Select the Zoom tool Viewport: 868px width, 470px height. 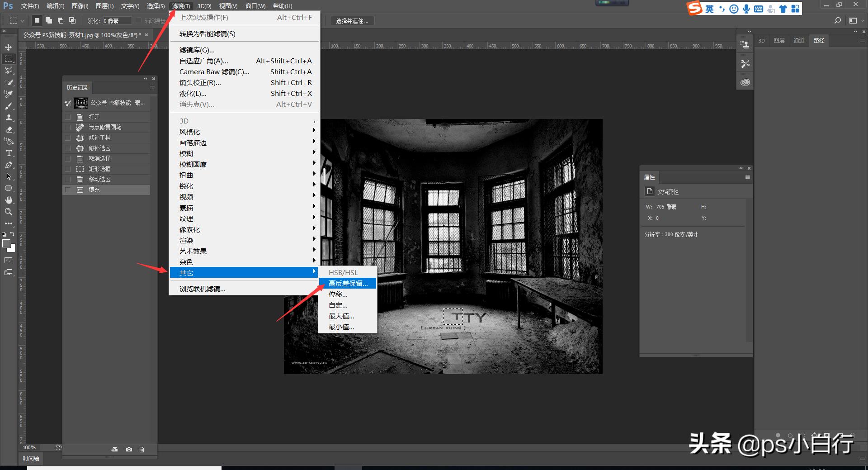pyautogui.click(x=9, y=212)
